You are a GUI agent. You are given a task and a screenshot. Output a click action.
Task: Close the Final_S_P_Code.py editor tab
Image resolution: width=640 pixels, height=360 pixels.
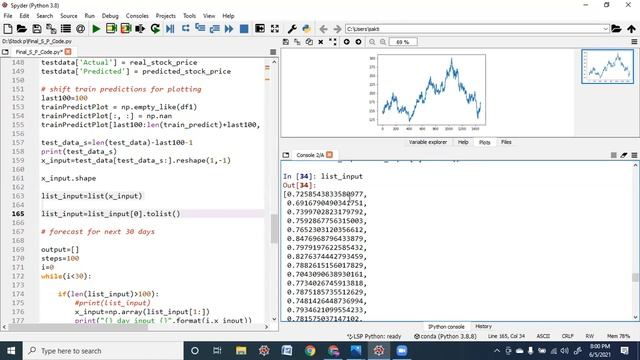[68, 52]
